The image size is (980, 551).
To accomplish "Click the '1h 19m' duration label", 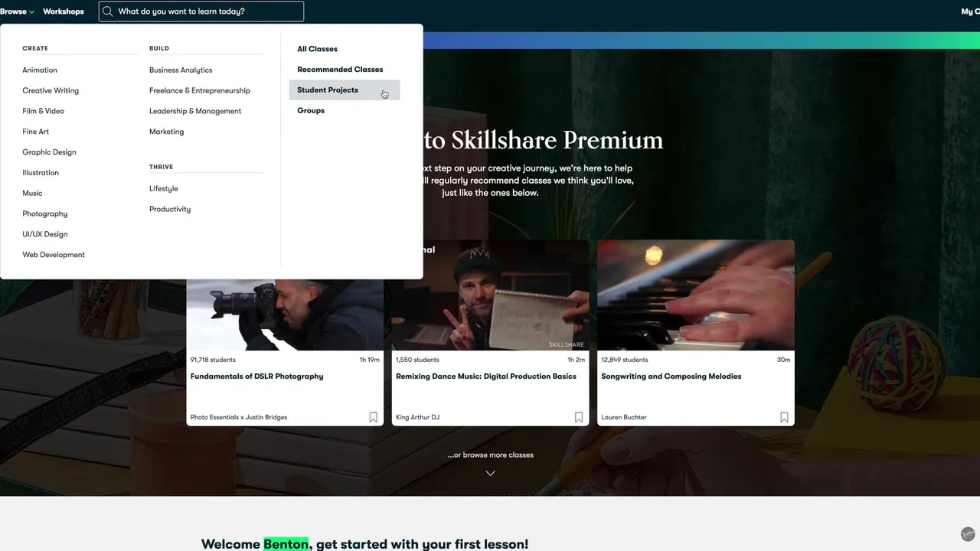I will coord(370,360).
